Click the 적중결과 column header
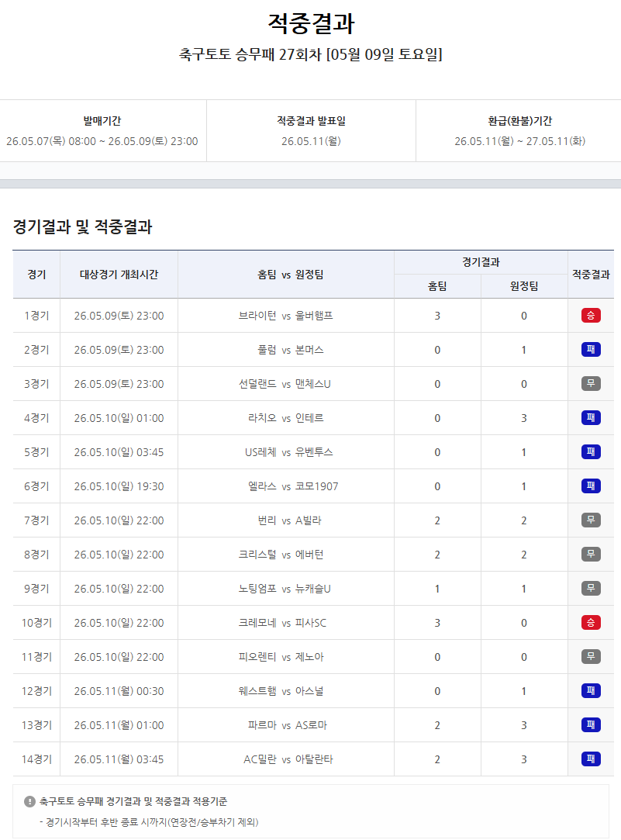 (x=591, y=275)
